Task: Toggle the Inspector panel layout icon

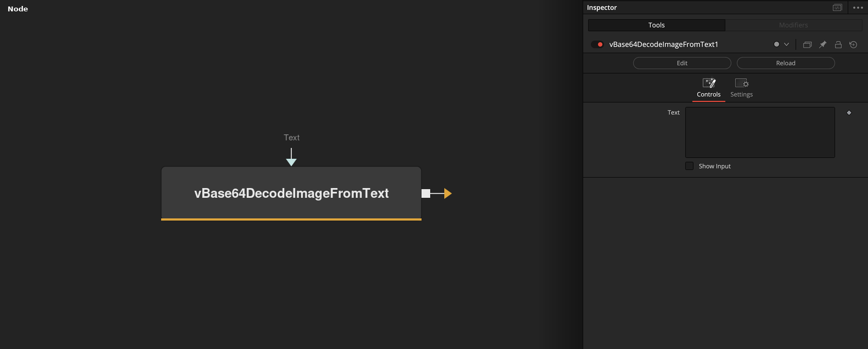Action: click(837, 8)
